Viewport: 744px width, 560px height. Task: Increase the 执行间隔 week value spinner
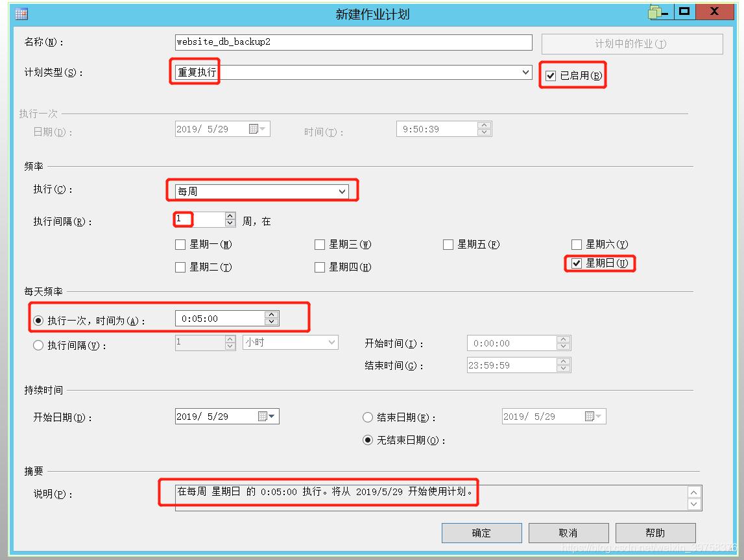pyautogui.click(x=229, y=216)
